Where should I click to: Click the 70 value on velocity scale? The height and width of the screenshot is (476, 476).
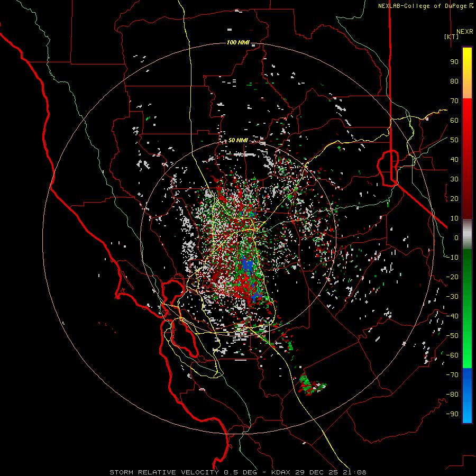click(x=454, y=101)
